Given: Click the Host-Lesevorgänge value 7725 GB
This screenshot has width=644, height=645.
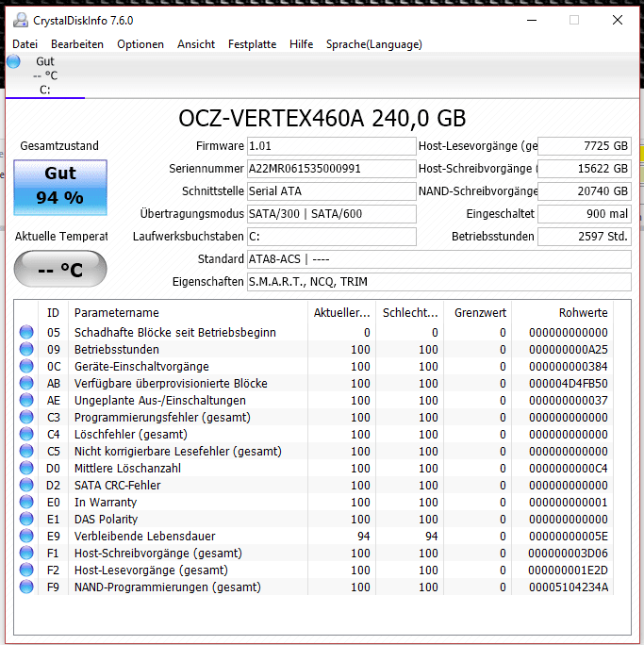Looking at the screenshot, I should [585, 146].
